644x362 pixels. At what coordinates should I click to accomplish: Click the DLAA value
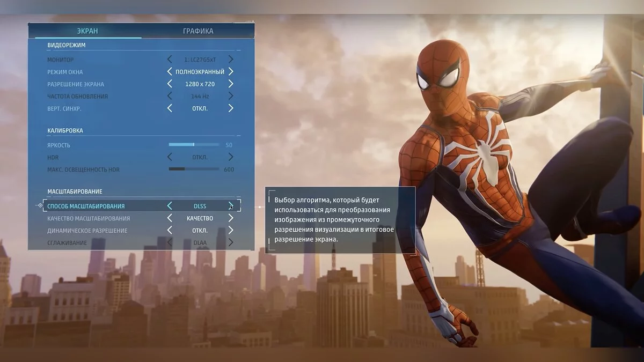(200, 242)
